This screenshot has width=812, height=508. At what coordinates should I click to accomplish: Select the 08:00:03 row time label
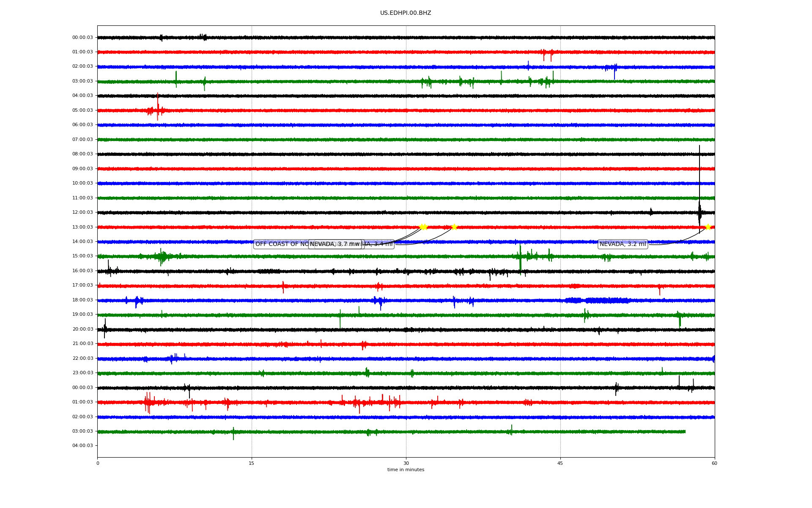82,154
